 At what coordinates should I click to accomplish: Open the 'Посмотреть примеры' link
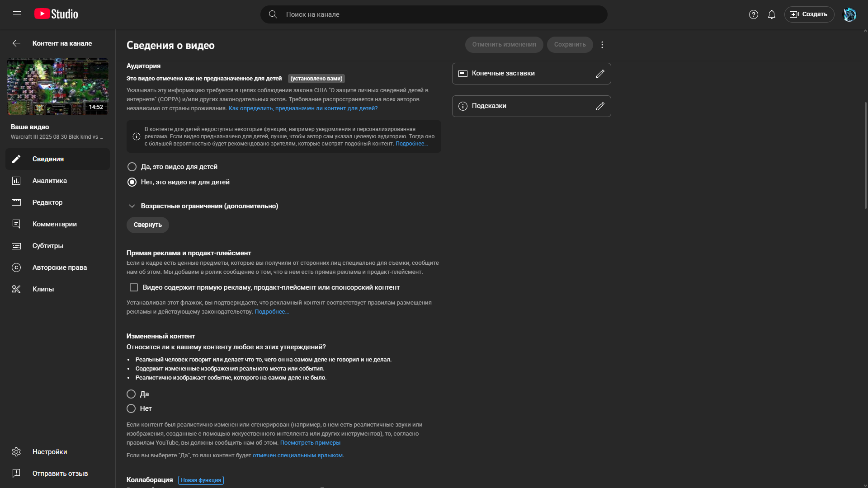coord(310,443)
